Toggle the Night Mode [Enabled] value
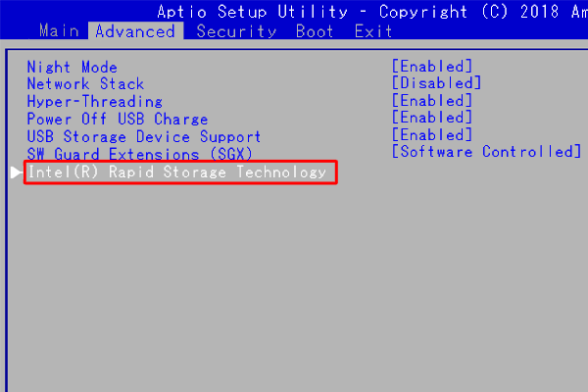 [x=431, y=67]
